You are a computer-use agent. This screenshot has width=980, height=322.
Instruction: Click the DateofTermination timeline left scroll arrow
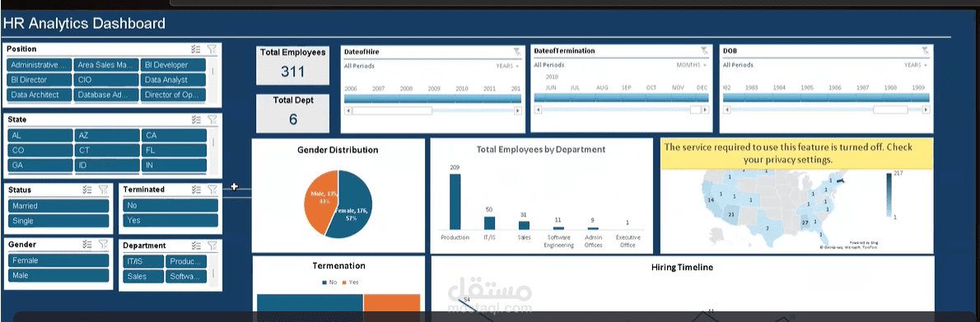[538, 110]
